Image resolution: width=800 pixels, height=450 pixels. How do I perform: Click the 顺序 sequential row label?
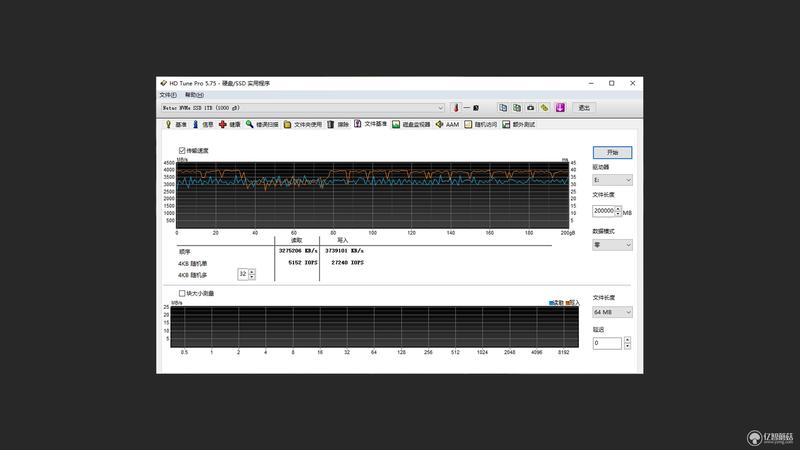(184, 252)
